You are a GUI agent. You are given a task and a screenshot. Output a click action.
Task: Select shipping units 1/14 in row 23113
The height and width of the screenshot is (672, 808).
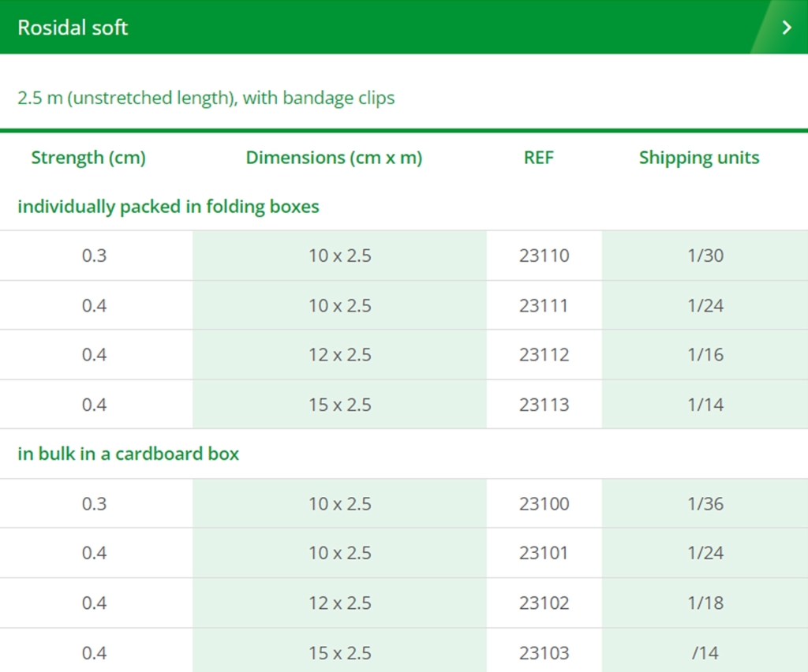tap(705, 405)
